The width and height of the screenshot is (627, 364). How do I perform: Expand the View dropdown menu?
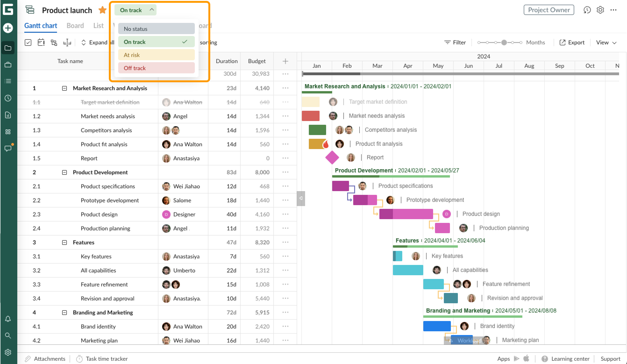[607, 42]
